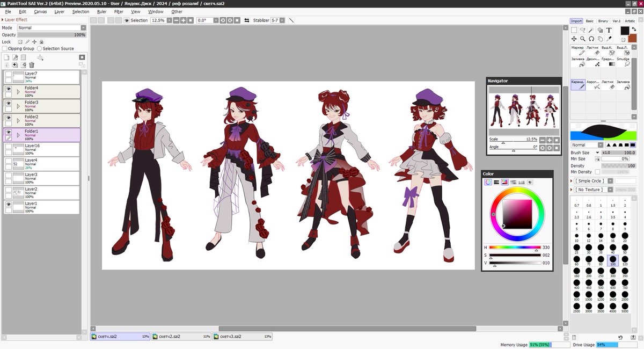Select the rectangular Selection tool
Screen dimensions: 644x349
click(x=574, y=30)
